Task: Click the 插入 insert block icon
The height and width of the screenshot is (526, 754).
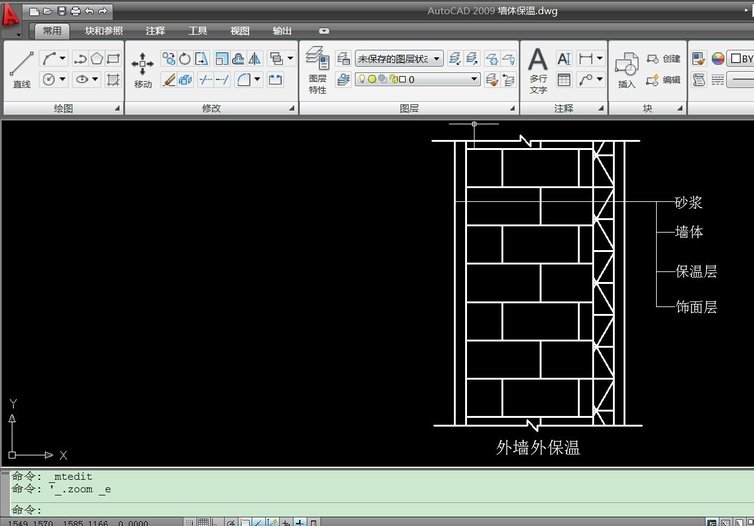Action: click(x=627, y=70)
